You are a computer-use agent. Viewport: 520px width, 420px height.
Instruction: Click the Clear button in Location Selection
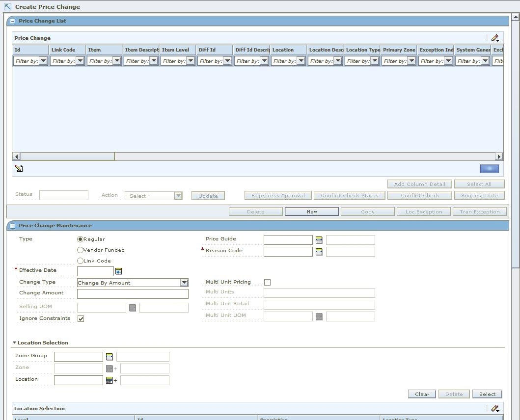click(x=422, y=394)
